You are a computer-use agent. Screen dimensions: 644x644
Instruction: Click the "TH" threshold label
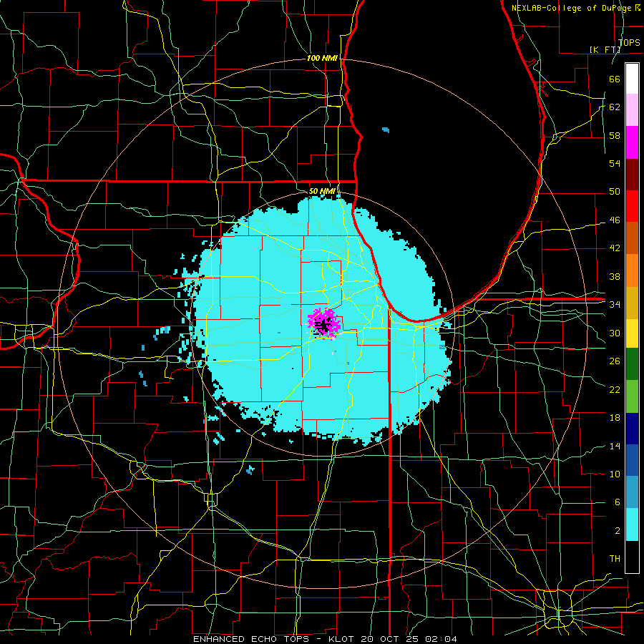pos(615,559)
